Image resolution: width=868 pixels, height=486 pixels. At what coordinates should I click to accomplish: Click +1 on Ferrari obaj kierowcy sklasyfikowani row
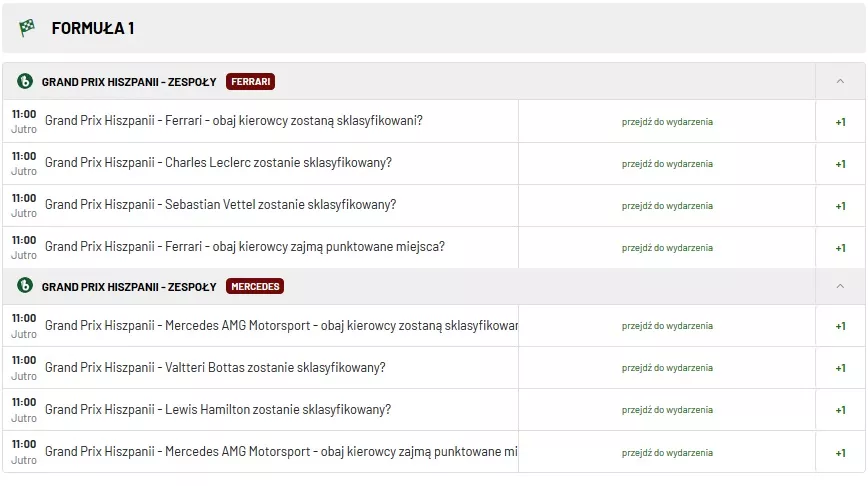[x=840, y=122]
